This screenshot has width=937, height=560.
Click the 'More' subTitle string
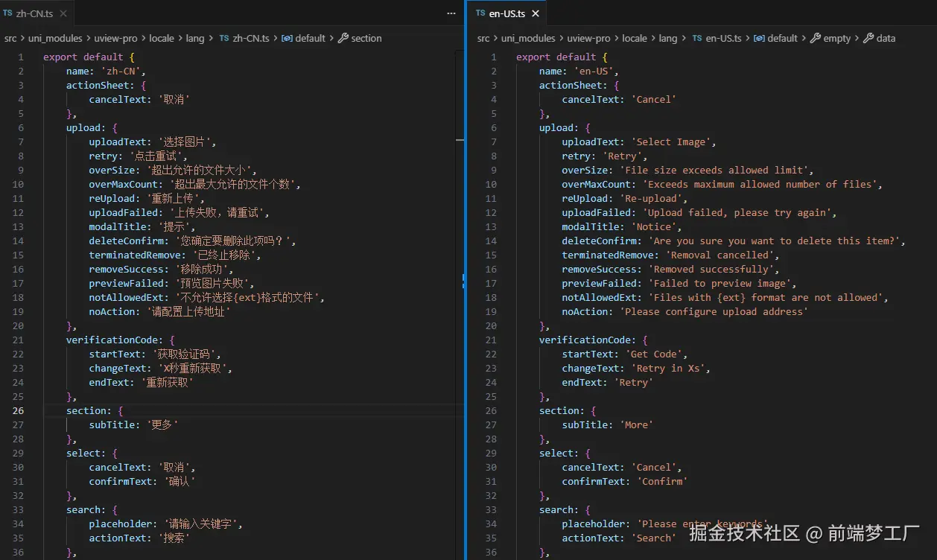coord(636,424)
